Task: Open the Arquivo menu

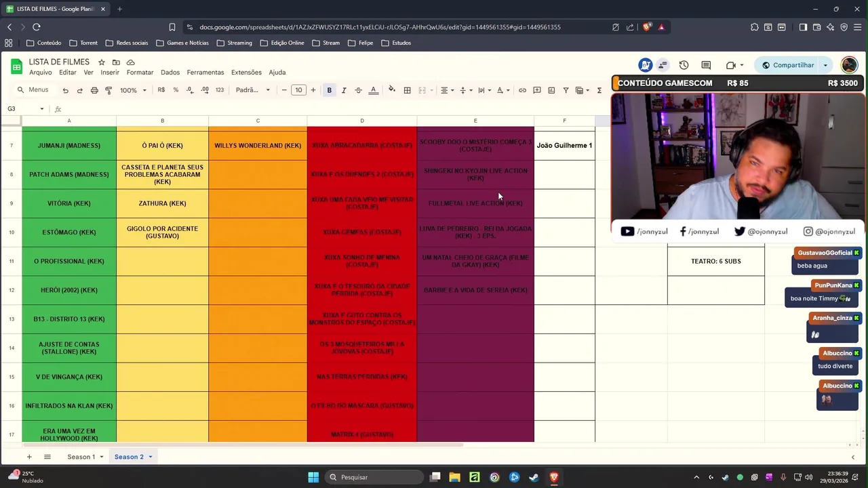Action: [40, 73]
